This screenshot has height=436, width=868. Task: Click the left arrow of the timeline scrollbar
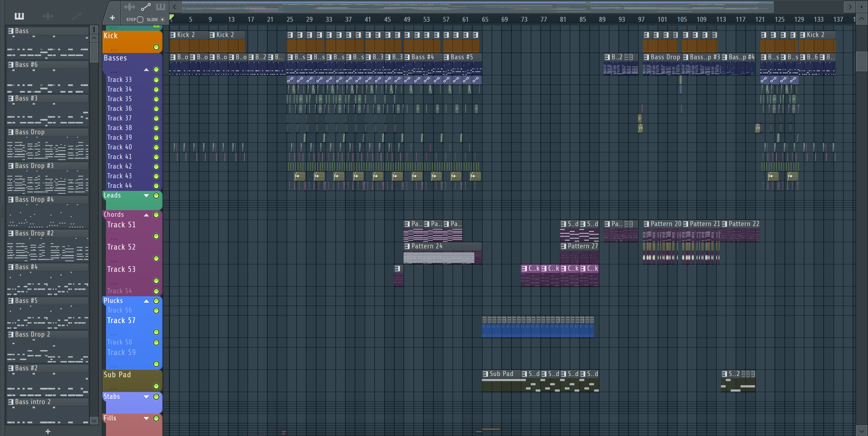coord(175,7)
